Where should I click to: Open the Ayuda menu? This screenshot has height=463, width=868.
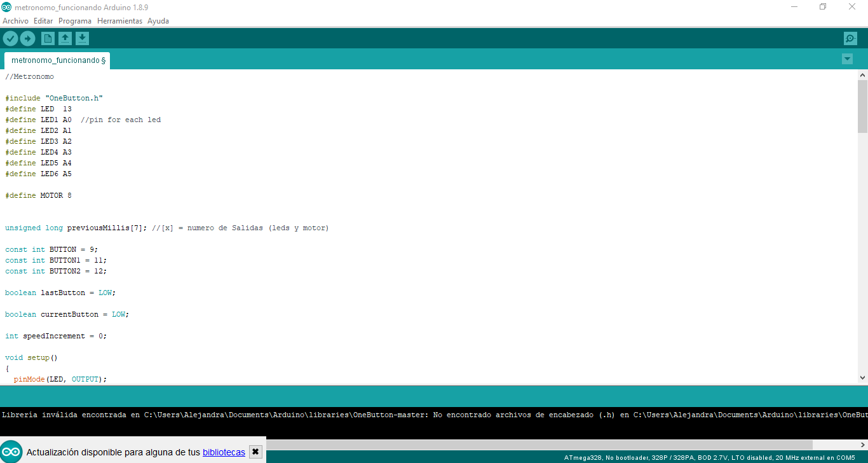tap(158, 21)
